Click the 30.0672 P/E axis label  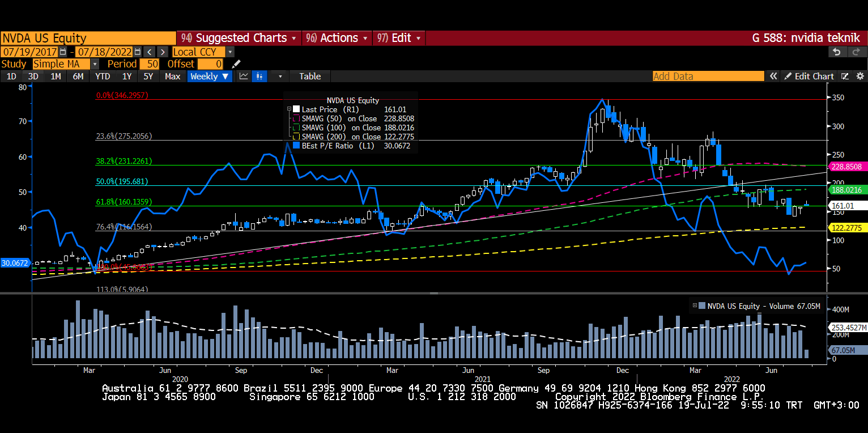pos(15,263)
